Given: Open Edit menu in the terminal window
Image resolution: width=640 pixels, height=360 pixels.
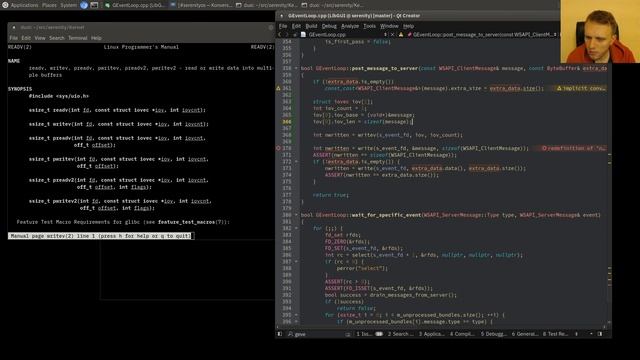Looking at the screenshot, I should point(26,38).
